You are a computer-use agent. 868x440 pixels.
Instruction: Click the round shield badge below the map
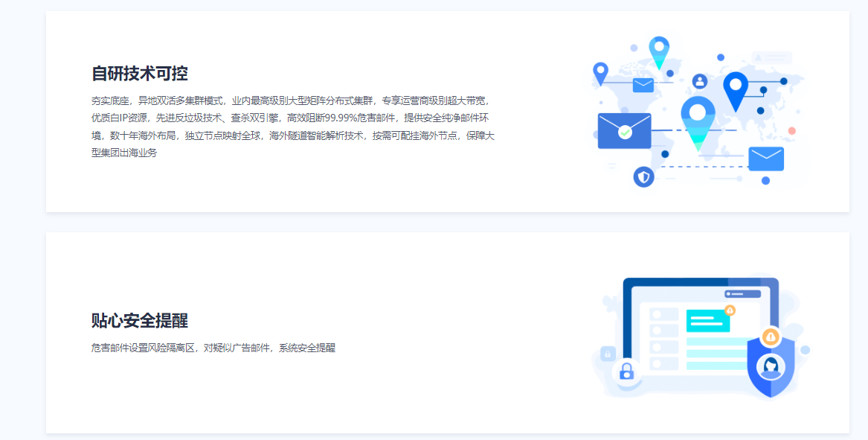643,176
